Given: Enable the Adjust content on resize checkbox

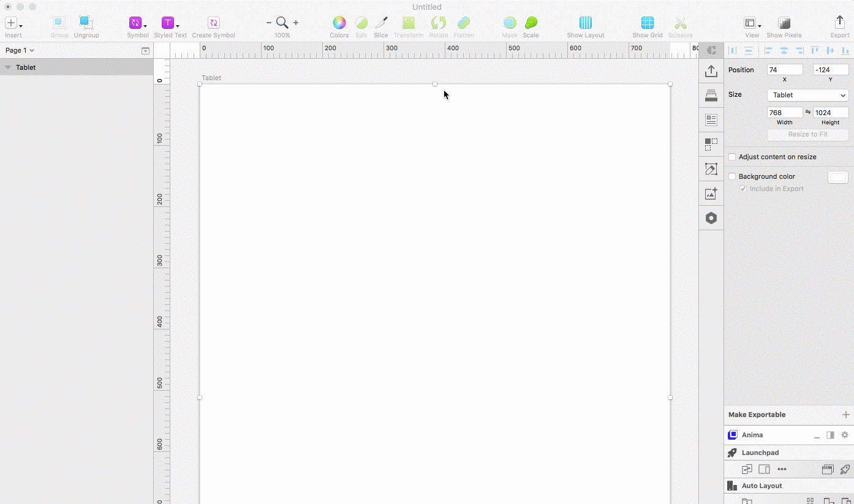Looking at the screenshot, I should point(732,157).
